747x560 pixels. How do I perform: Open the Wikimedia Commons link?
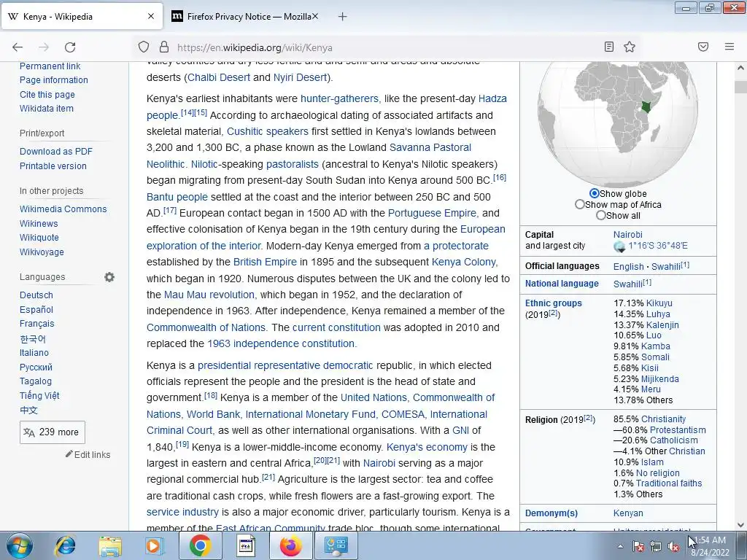click(63, 209)
